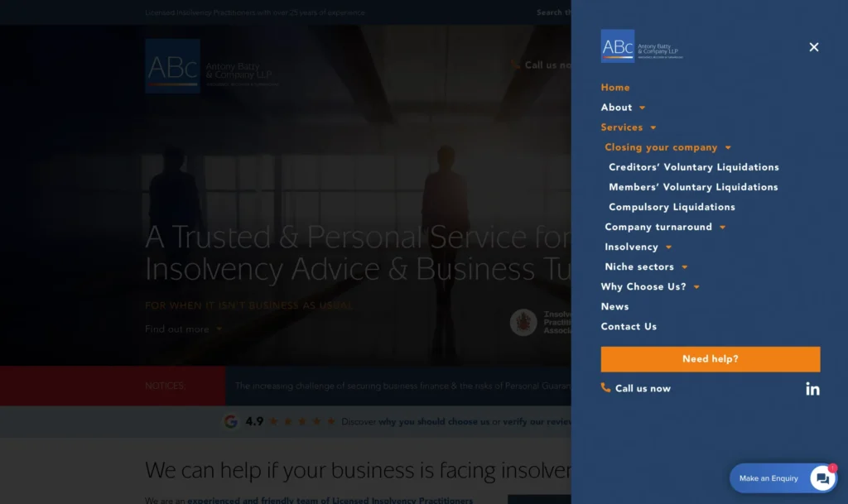Go to the Home menu item
848x504 pixels.
615,88
